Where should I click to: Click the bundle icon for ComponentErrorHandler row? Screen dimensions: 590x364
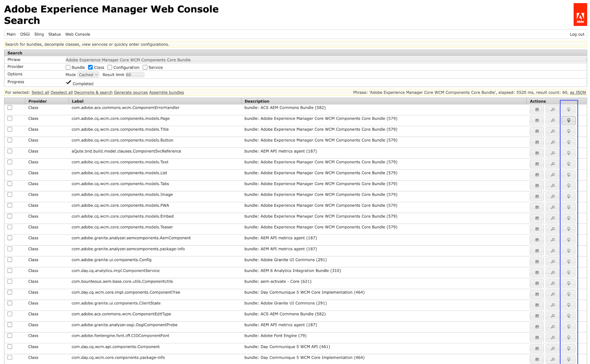[x=537, y=109]
